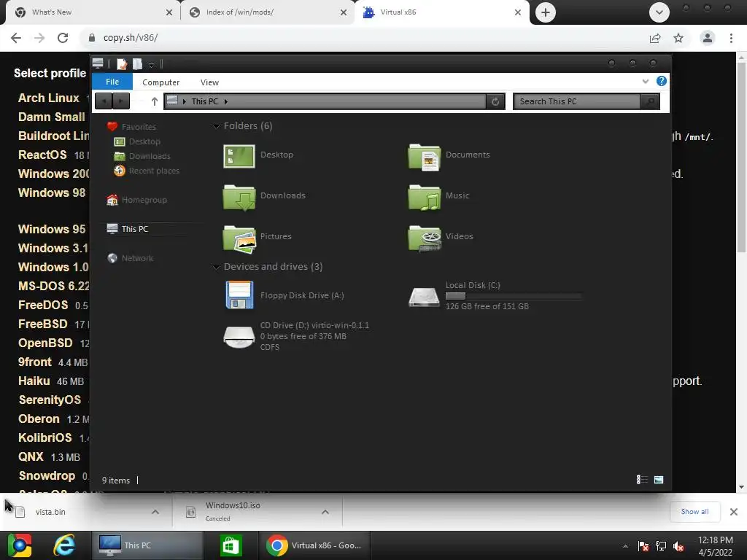Viewport: 747px width, 560px height.
Task: Reload the Chrome page
Action: pyautogui.click(x=63, y=38)
